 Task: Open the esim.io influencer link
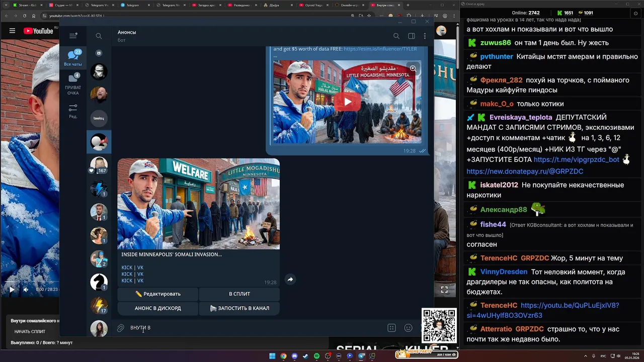[380, 49]
